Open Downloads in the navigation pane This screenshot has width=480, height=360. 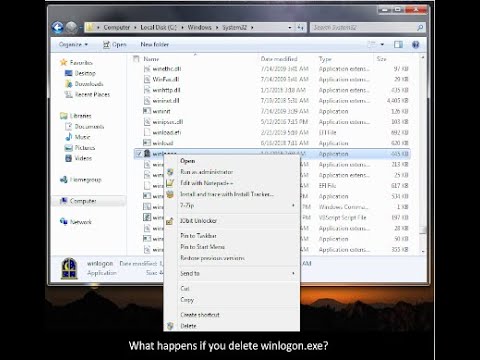tap(89, 84)
